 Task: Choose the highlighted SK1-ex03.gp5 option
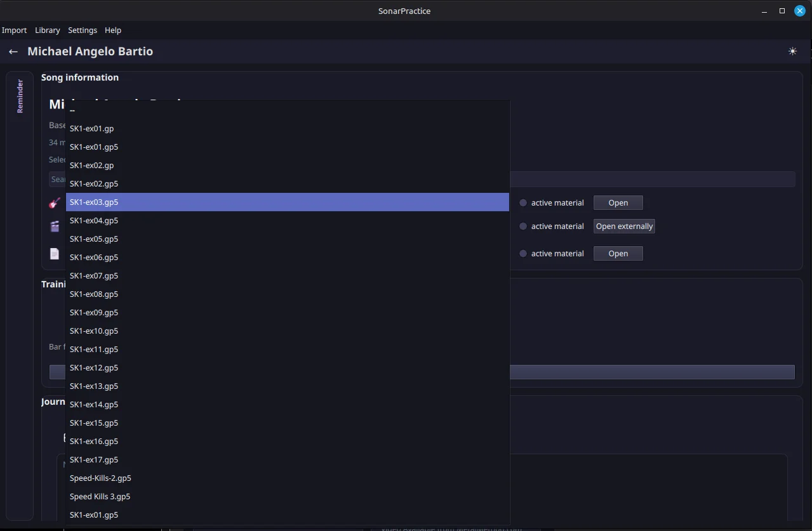(x=288, y=202)
